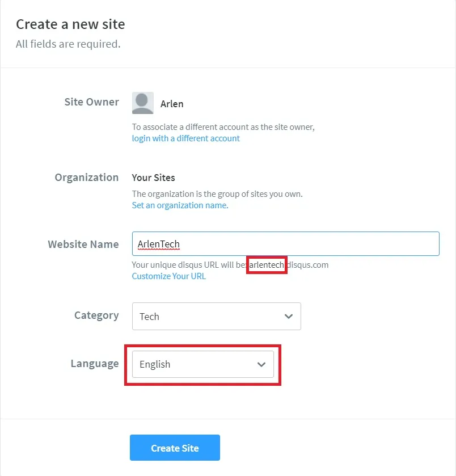Viewport: 456px width, 476px height.
Task: Click the ArlenTech text inside the input
Action: [x=159, y=243]
